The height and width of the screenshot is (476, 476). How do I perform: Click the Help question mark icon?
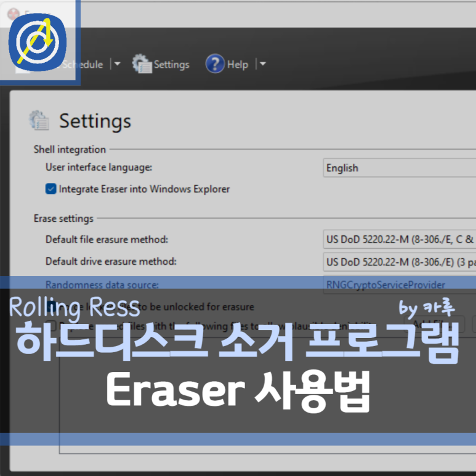click(x=215, y=64)
